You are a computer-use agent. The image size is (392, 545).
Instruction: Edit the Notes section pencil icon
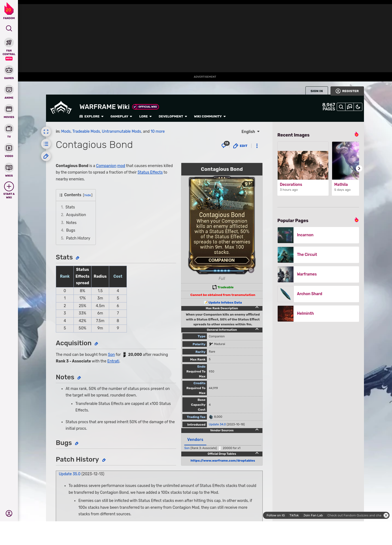(x=79, y=378)
